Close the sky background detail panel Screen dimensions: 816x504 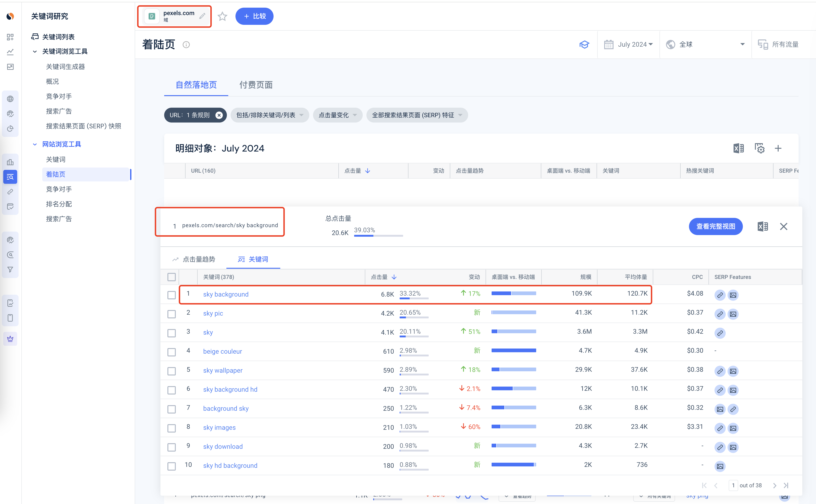point(783,227)
